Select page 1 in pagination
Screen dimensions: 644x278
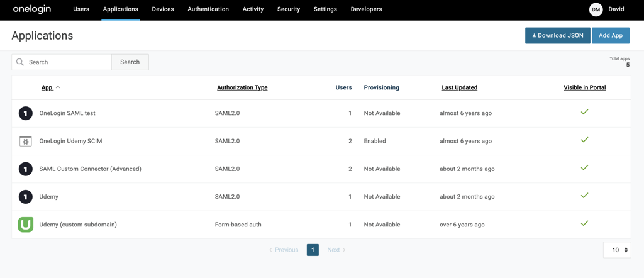click(313, 250)
